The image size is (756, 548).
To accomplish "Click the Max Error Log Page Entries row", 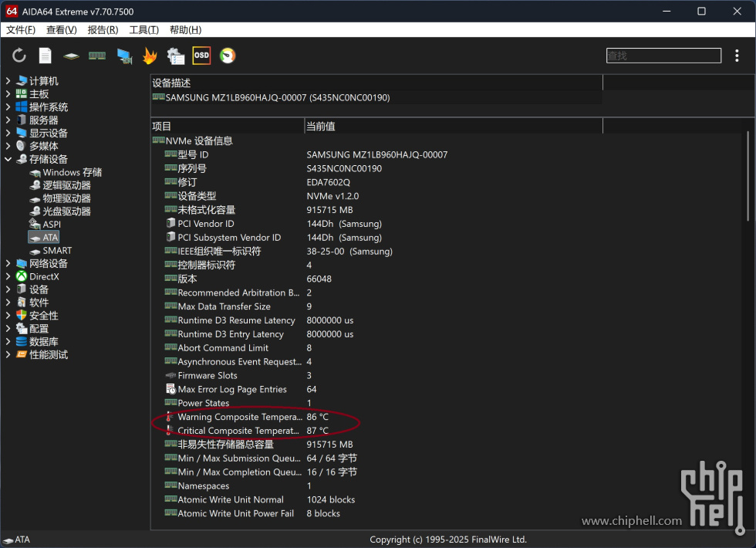I will 376,389.
